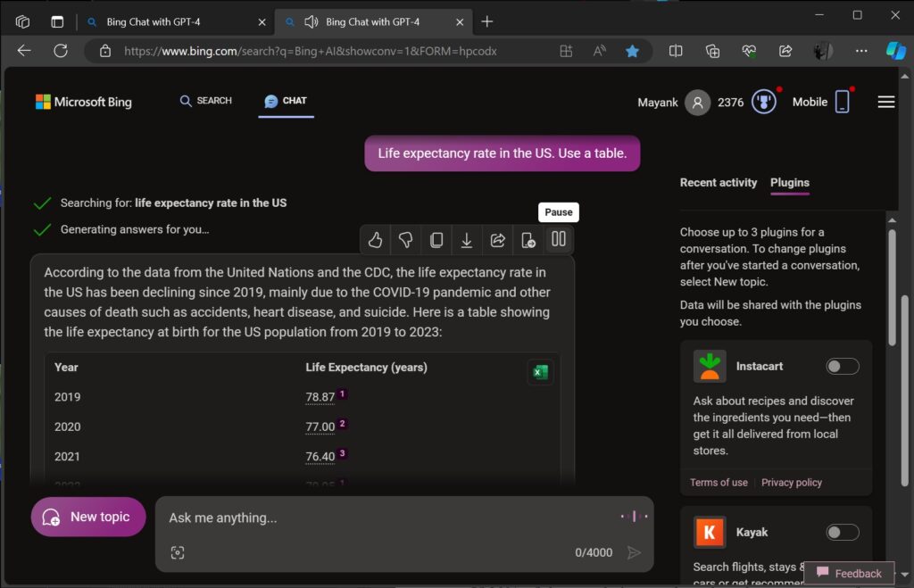Export the life expectancy table to Excel
The height and width of the screenshot is (588, 914).
pyautogui.click(x=539, y=372)
